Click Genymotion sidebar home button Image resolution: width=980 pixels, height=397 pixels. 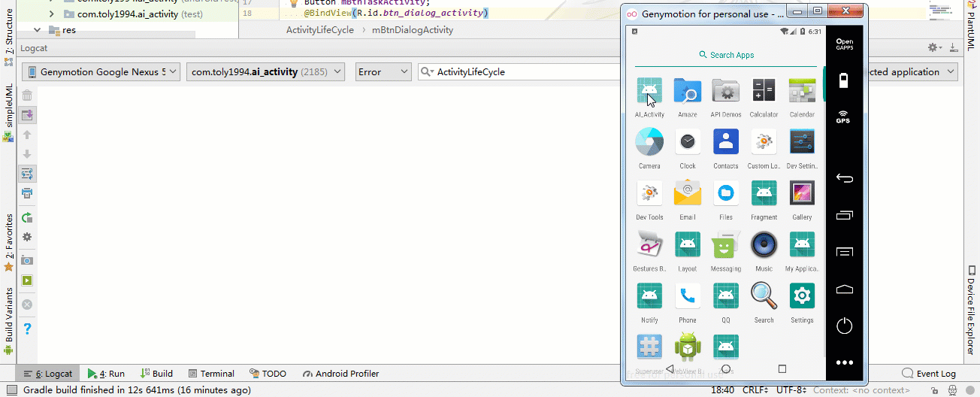(844, 289)
